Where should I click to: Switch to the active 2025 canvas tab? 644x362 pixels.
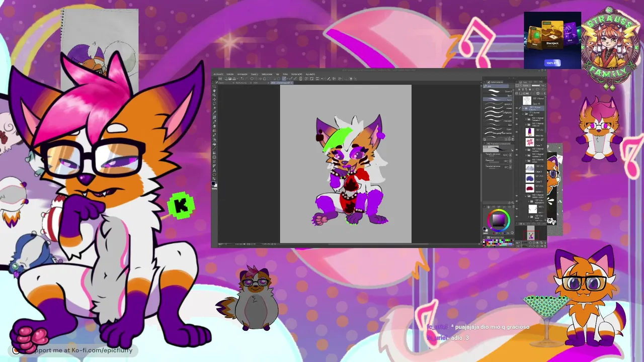(x=282, y=82)
